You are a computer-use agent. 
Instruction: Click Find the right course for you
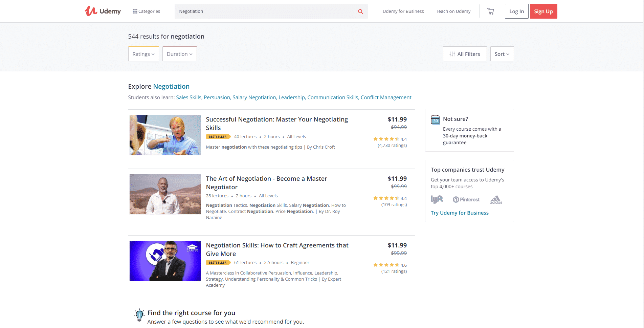pos(191,313)
